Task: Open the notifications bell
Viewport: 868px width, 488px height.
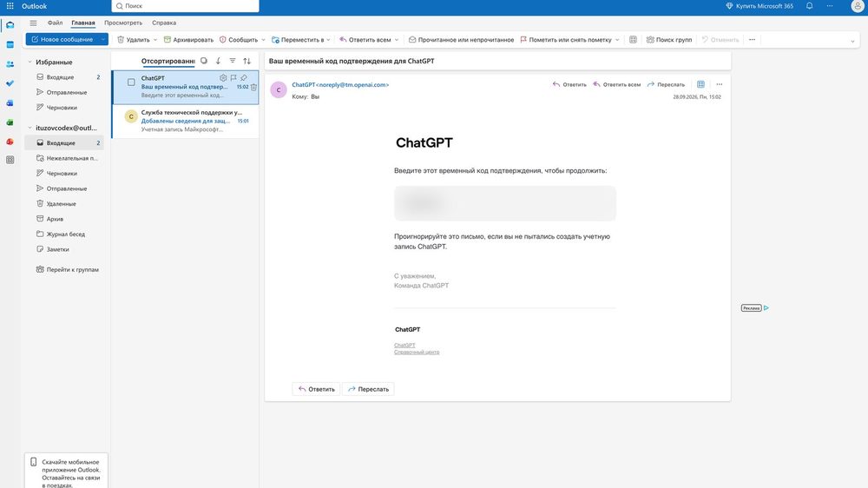Action: [x=809, y=6]
